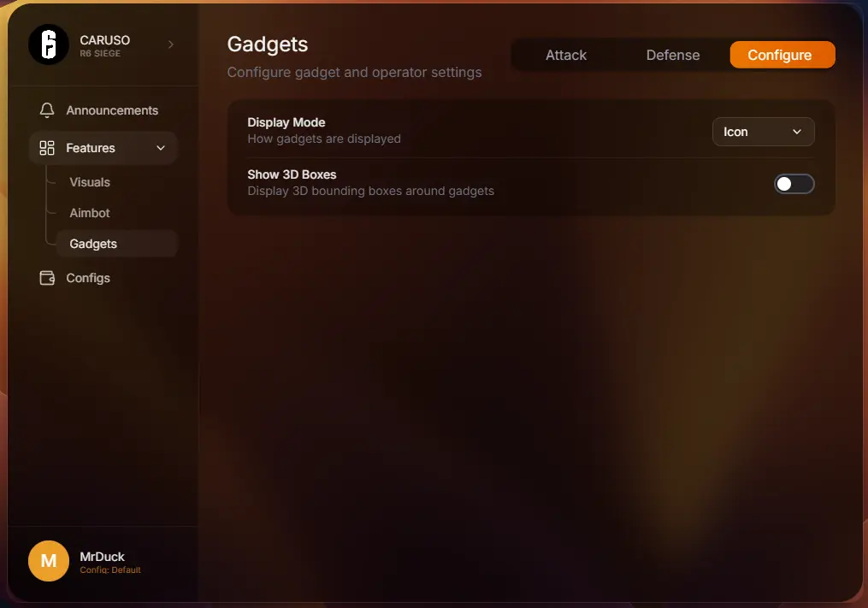
Task: Expand the CARUSO game selector arrow
Action: coord(170,44)
